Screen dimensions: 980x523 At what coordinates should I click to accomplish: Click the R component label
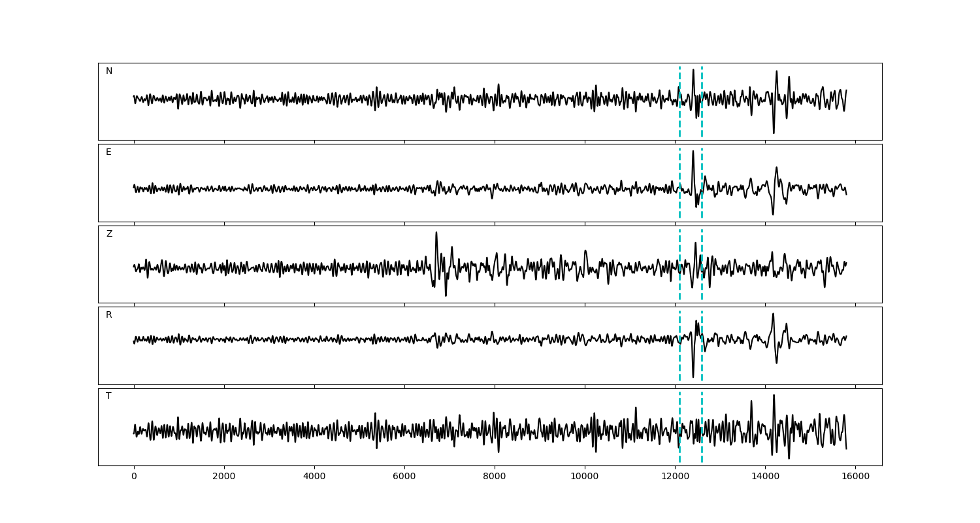click(109, 315)
